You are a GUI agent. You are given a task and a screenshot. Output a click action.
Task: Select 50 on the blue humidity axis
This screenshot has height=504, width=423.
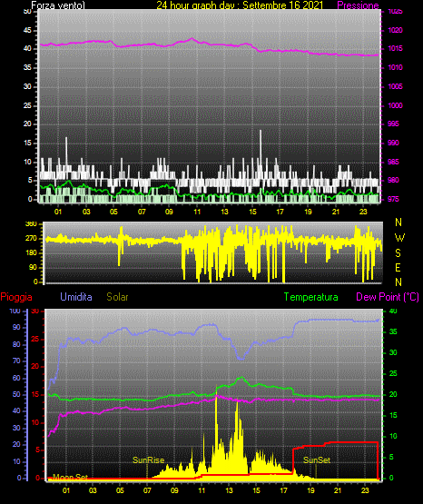pyautogui.click(x=16, y=394)
